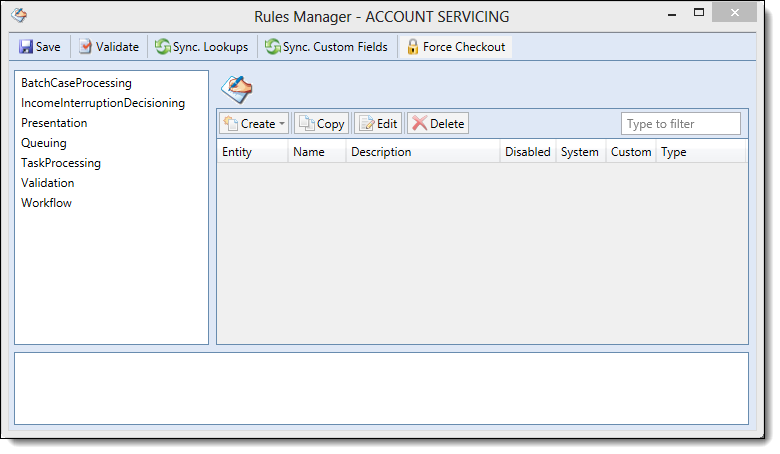Select BatchCaseProcessing in the list
The width and height of the screenshot is (780, 454).
[76, 83]
